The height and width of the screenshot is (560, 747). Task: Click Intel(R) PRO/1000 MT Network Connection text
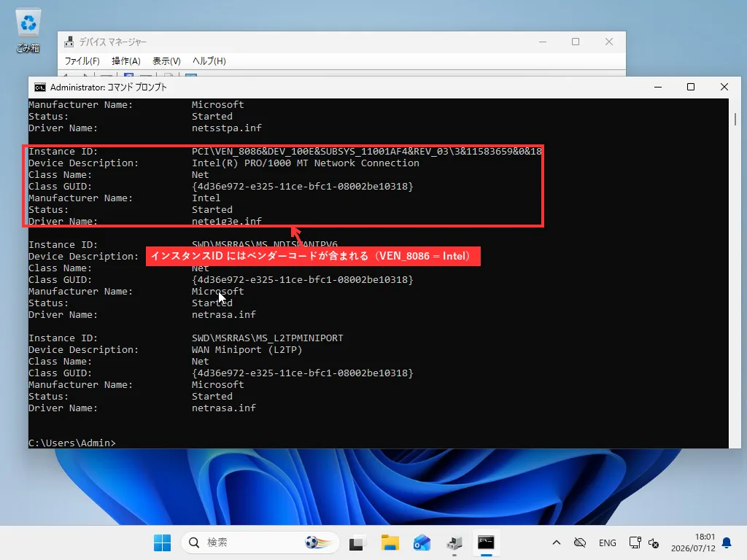pos(306,163)
